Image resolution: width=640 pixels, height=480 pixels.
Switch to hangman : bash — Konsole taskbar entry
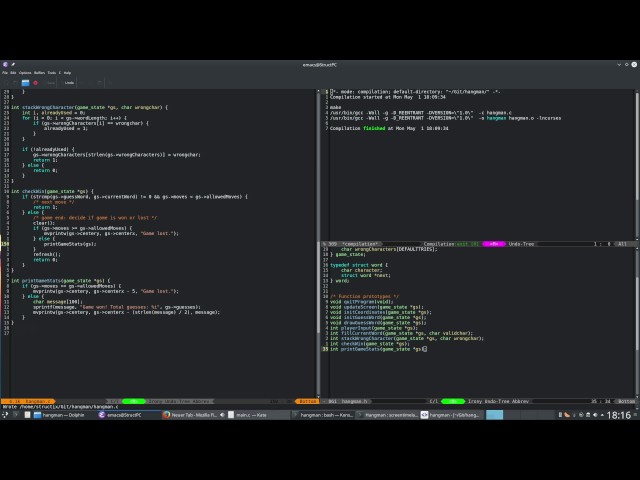322,415
